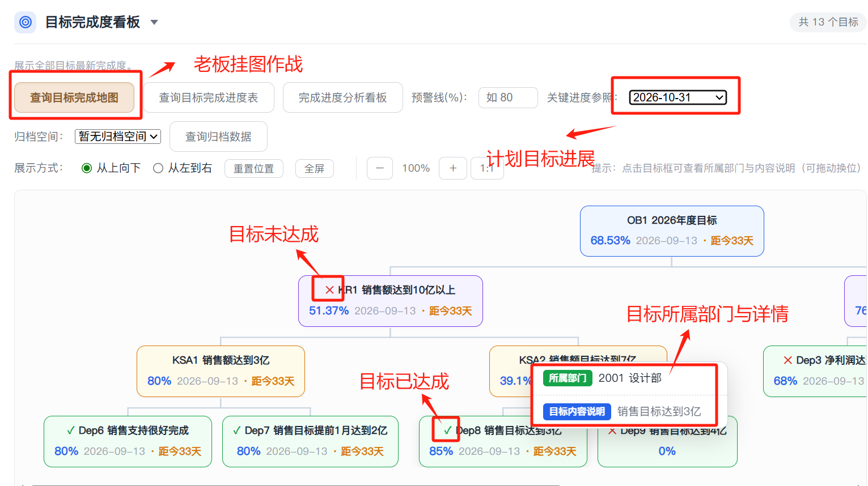Click the 共 13 个目标 badge
The height and width of the screenshot is (486, 868).
(828, 22)
